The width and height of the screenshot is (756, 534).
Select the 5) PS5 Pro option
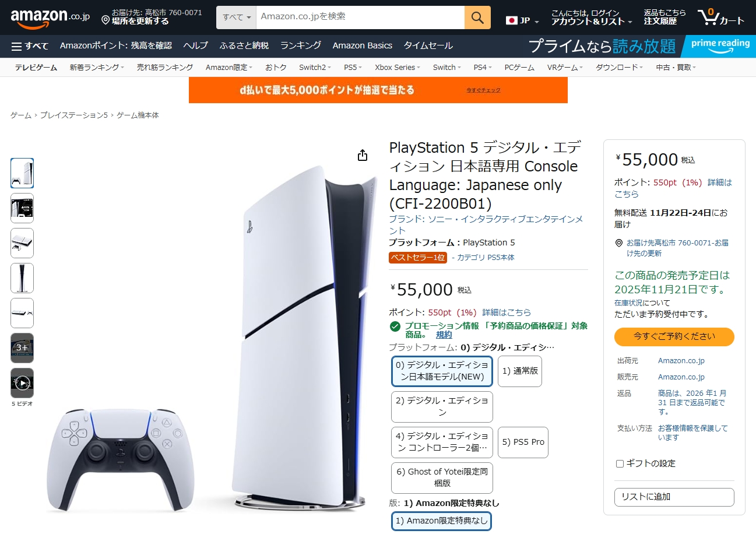pyautogui.click(x=523, y=442)
